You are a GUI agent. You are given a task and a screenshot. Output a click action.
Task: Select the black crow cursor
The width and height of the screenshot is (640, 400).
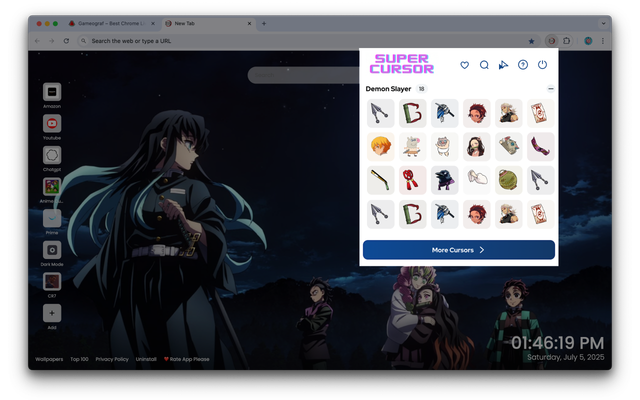(444, 180)
